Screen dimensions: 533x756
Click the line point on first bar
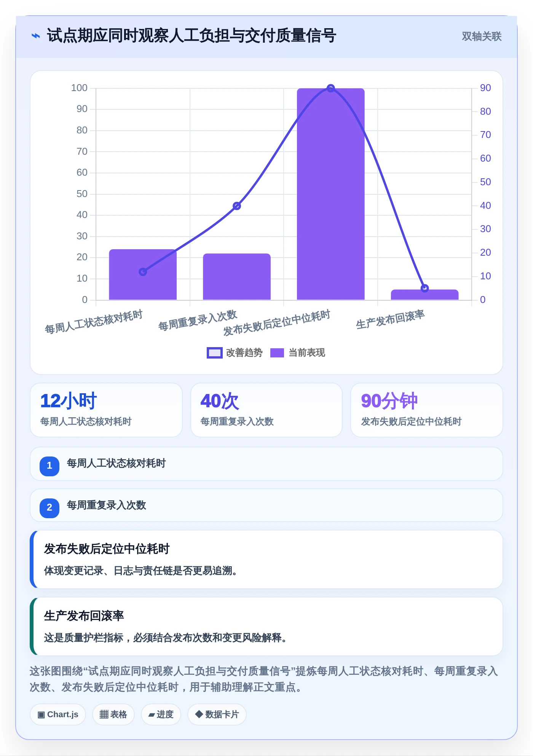[143, 272]
